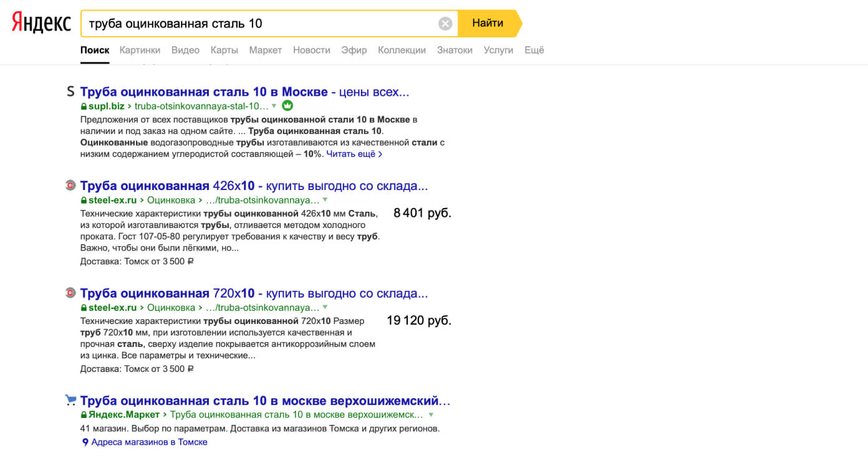The width and height of the screenshot is (868, 461).
Task: Click the lock icon beside supl.biz
Action: [x=84, y=106]
